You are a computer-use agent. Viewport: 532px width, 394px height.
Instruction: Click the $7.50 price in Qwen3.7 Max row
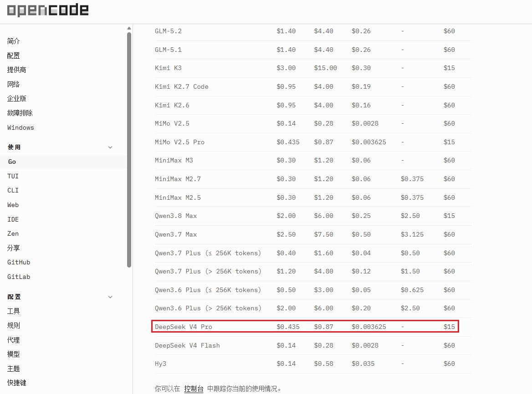click(324, 235)
